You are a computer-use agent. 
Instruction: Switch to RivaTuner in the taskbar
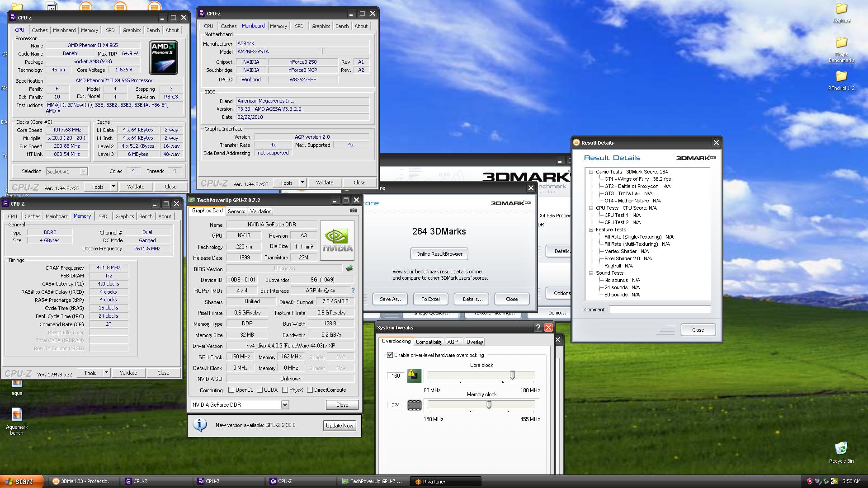tap(446, 482)
